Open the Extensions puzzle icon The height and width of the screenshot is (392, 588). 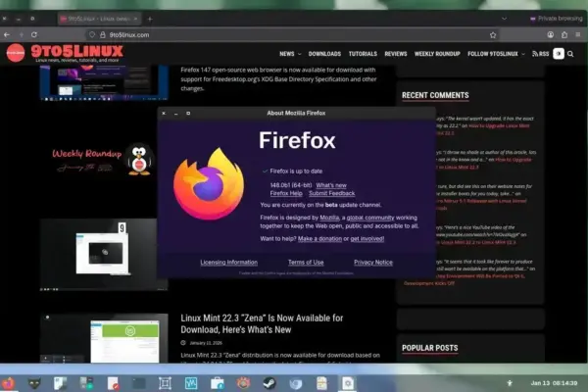[564, 35]
